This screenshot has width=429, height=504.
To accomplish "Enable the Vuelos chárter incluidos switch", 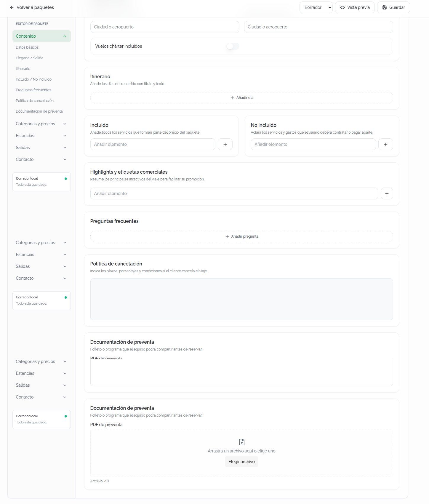I will tap(233, 46).
